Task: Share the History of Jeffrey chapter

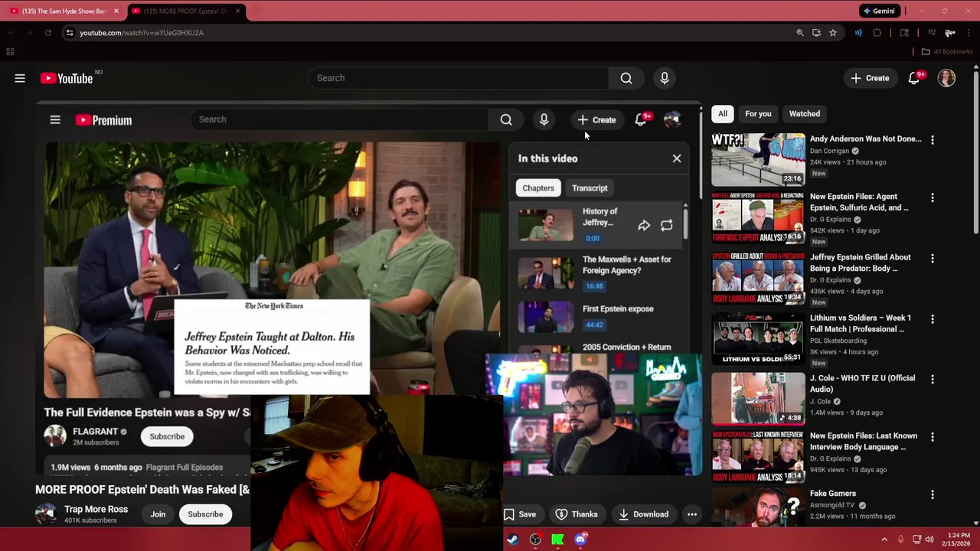Action: [x=644, y=226]
